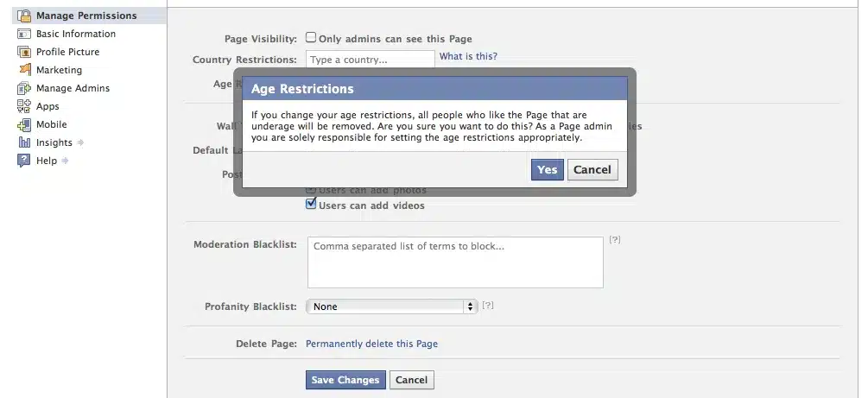The height and width of the screenshot is (398, 868).
Task: Click Permanently delete this Page link
Action: [371, 344]
